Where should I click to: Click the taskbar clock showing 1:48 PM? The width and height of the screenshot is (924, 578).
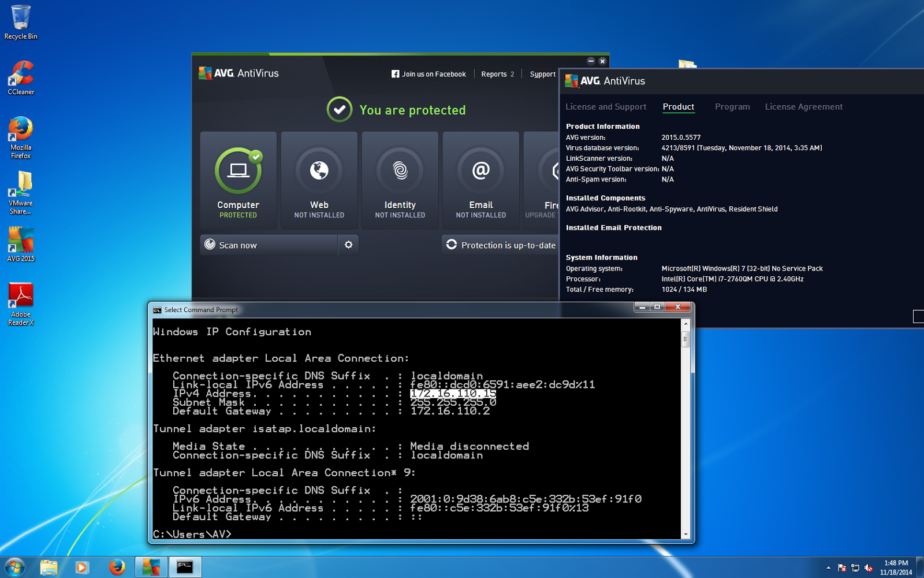(896, 568)
